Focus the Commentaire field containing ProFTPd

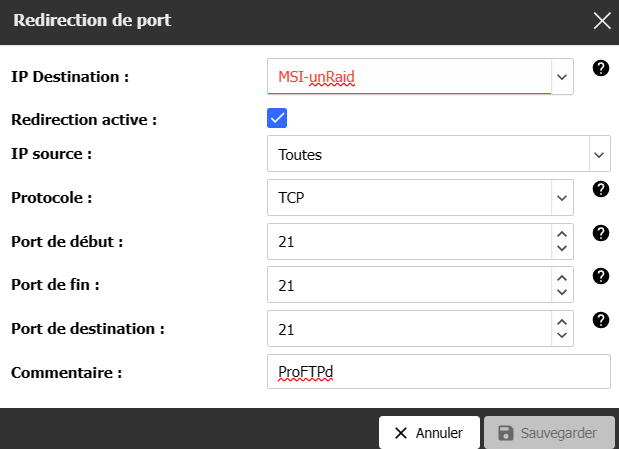pos(439,372)
